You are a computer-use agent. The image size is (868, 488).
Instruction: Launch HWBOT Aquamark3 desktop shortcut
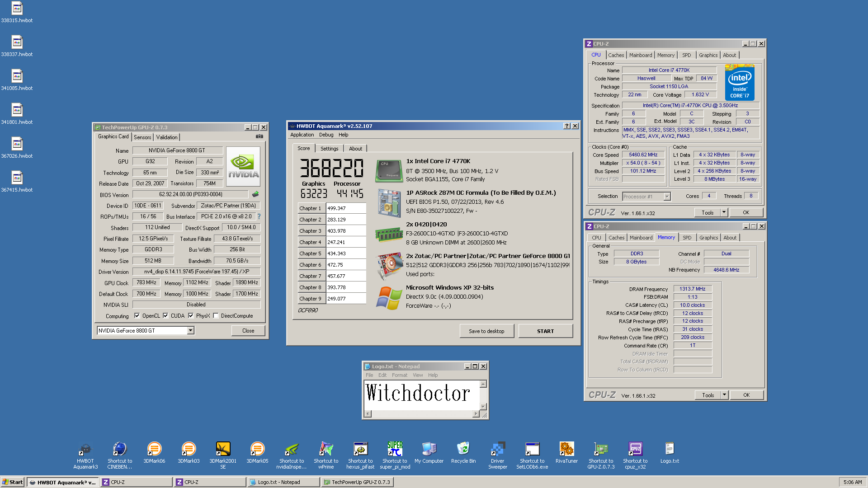tap(85, 455)
